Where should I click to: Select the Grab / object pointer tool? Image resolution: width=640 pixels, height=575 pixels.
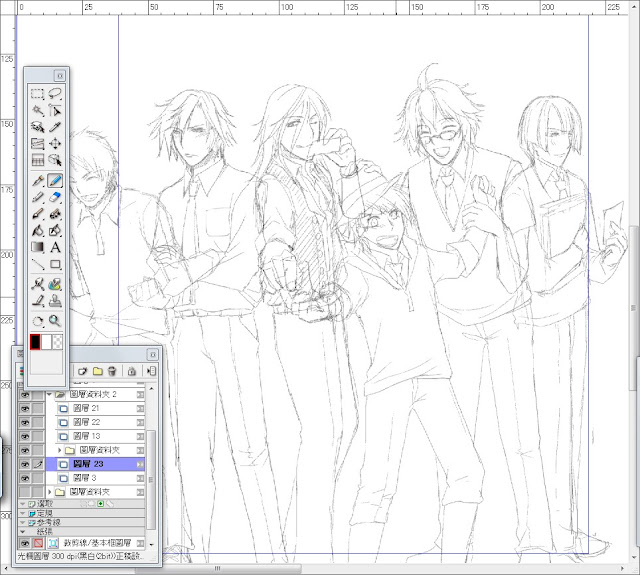point(55,160)
